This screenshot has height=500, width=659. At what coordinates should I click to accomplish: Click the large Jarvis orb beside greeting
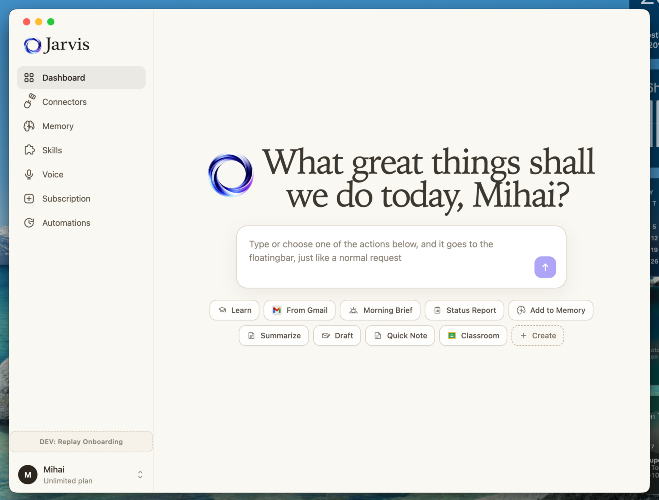231,175
